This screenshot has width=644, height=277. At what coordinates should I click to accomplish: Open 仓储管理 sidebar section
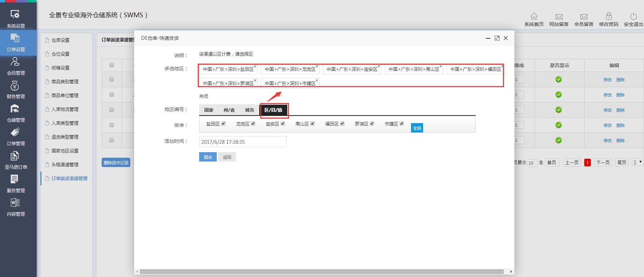pos(16,113)
